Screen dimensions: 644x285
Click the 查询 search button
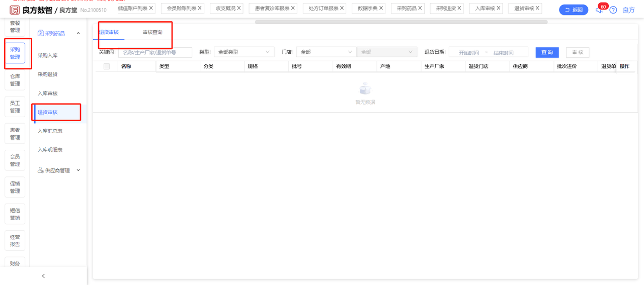point(547,52)
